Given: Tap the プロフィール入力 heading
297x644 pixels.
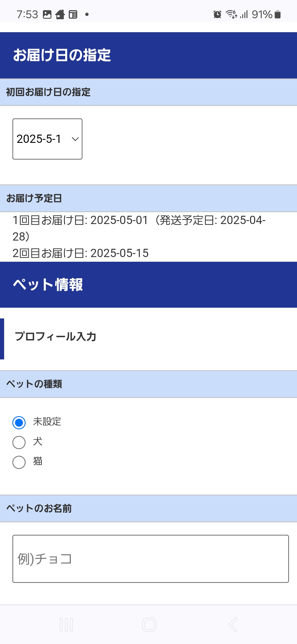Looking at the screenshot, I should pyautogui.click(x=56, y=337).
